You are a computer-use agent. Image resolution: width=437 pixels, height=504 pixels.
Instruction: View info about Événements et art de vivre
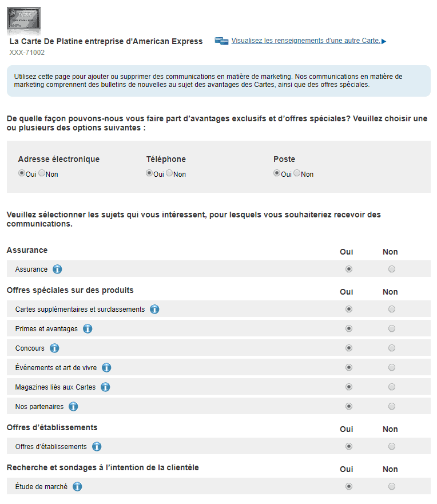click(x=106, y=367)
